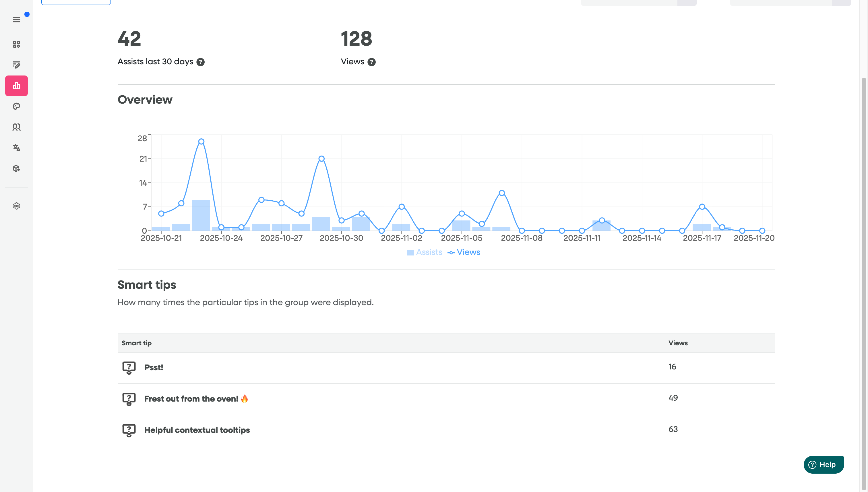Image resolution: width=868 pixels, height=492 pixels.
Task: Open Helpful contextual tooltips tip row
Action: (x=197, y=430)
